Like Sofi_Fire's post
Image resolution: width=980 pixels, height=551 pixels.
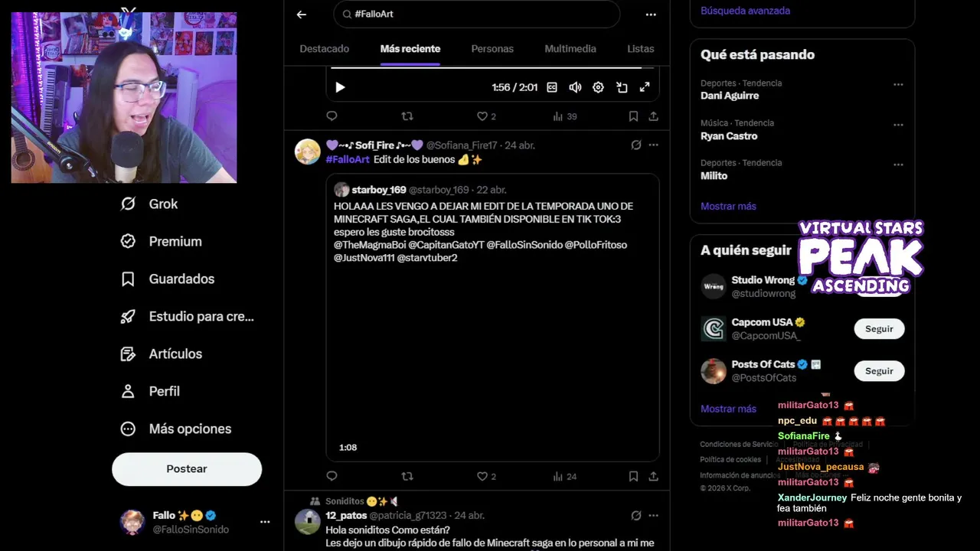[x=486, y=476]
